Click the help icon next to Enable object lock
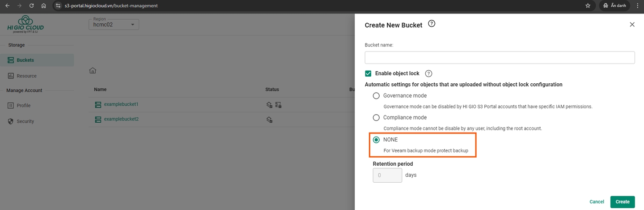 [428, 73]
